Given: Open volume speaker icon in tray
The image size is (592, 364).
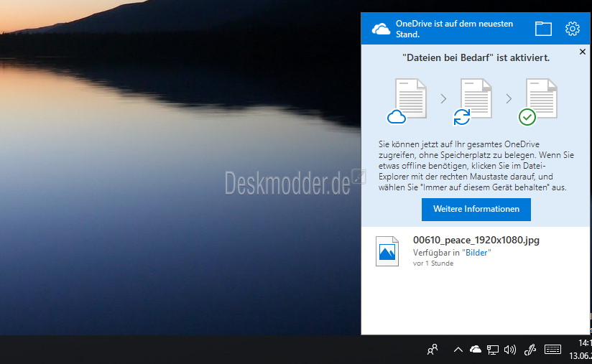Looking at the screenshot, I should [509, 350].
